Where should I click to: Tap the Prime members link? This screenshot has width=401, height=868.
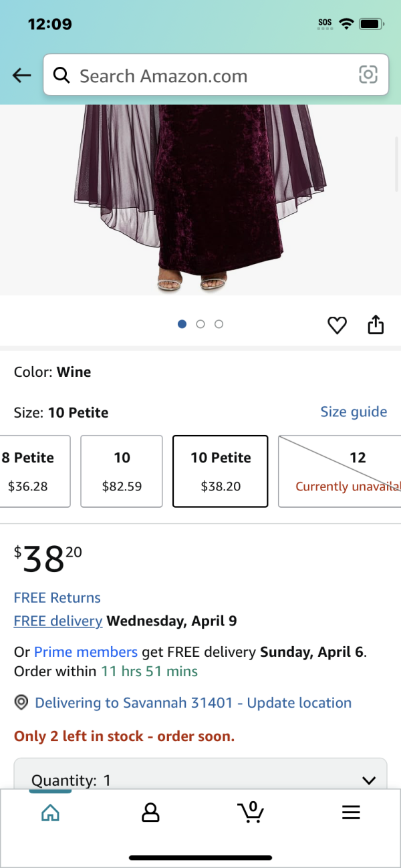86,652
